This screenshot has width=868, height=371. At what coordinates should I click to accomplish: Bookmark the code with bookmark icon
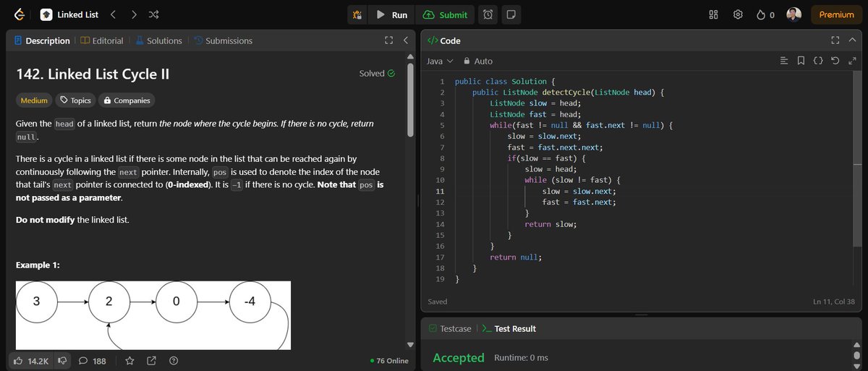801,61
